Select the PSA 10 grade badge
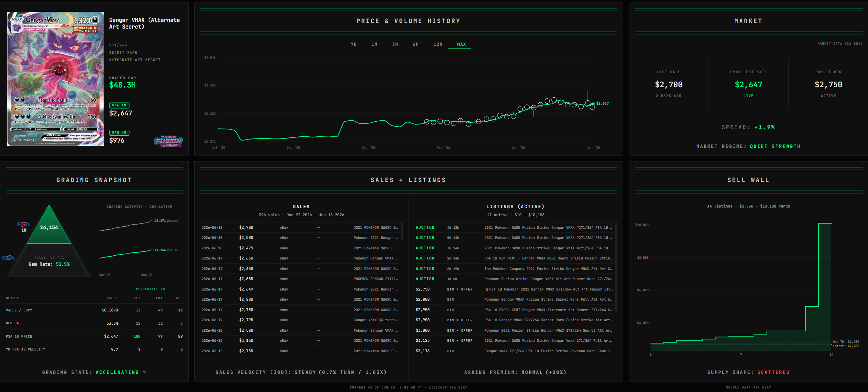Screen dimensions: 868x392 pyautogui.click(x=119, y=105)
